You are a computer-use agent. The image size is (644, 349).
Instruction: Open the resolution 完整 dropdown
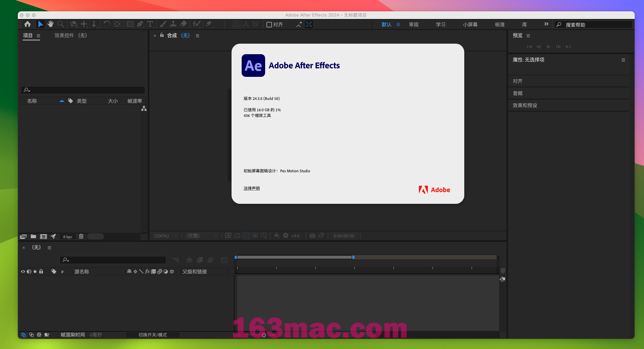point(202,236)
